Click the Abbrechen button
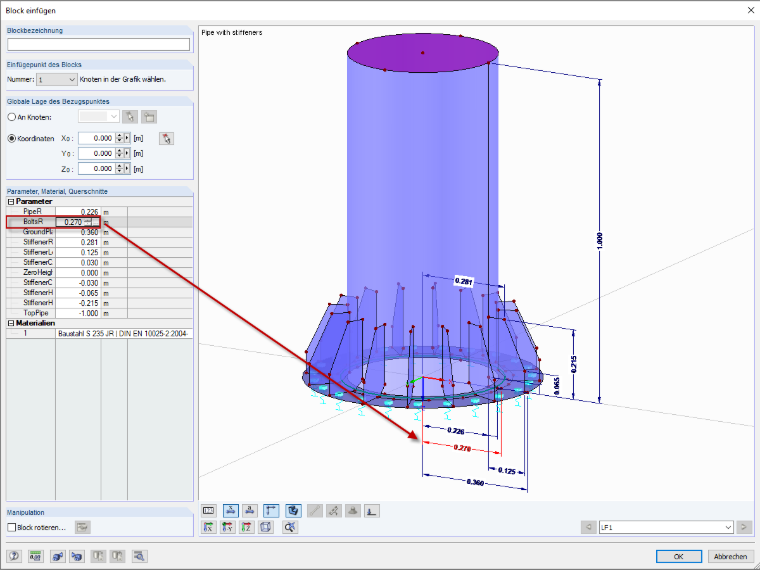This screenshot has height=570, width=760. coord(730,556)
